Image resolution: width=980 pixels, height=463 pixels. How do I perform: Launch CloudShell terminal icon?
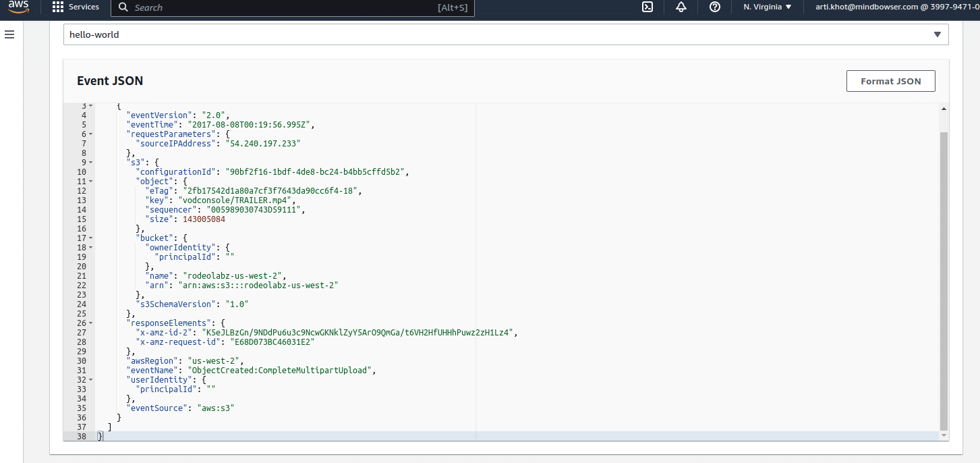coord(647,7)
